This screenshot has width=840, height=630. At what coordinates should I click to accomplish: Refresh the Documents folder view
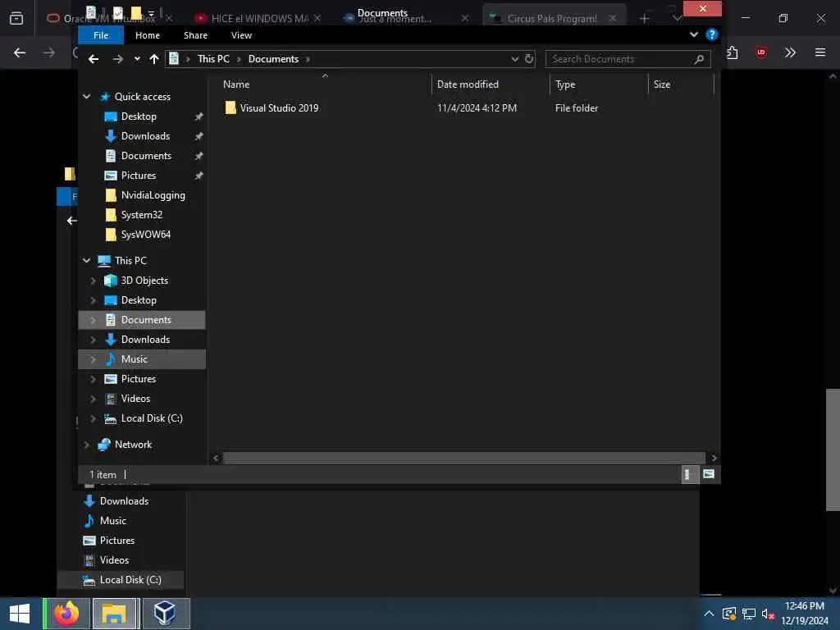(529, 59)
